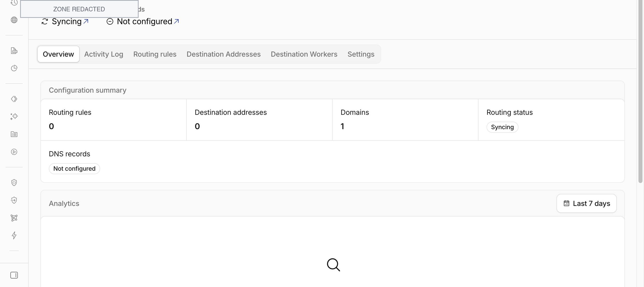
Task: Click the vertical page scrollbar
Action: tap(640, 91)
